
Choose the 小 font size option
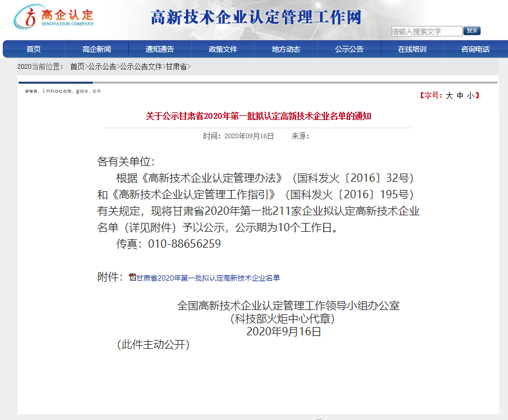[x=470, y=95]
